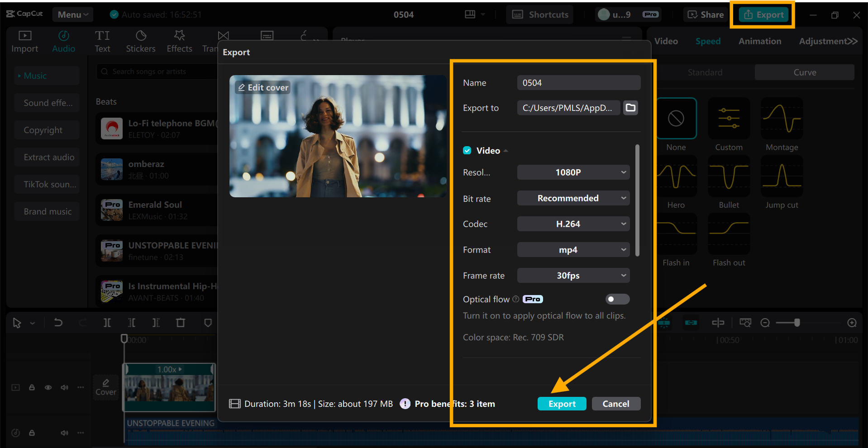This screenshot has height=448, width=868.
Task: Click the folder icon next to Export to
Action: tap(630, 108)
